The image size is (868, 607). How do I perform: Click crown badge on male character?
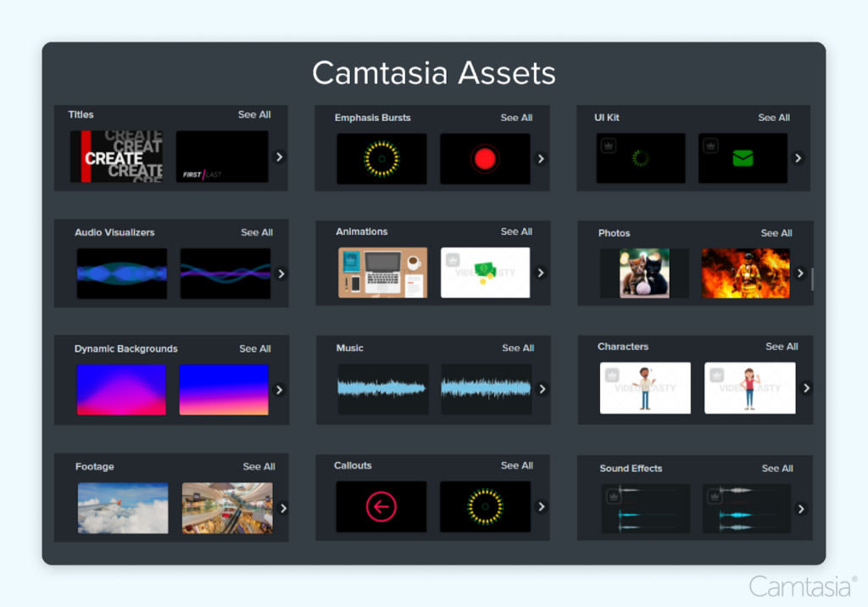612,375
